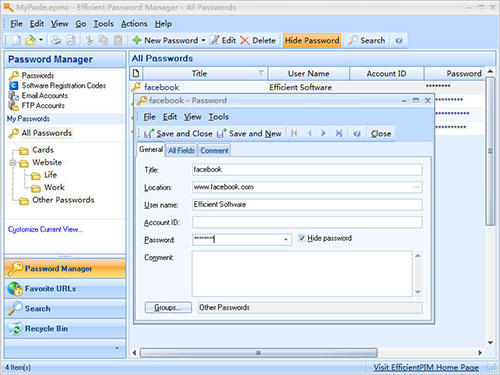Click the Open file folder icon

pos(30,40)
